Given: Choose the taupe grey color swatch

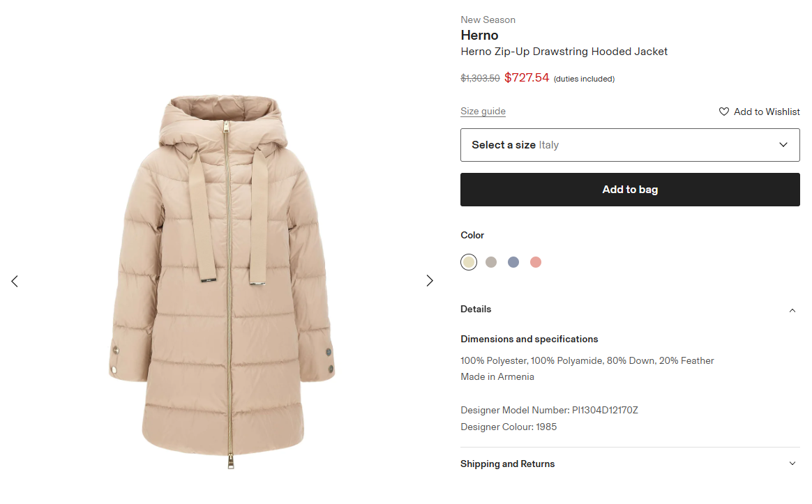Looking at the screenshot, I should coord(491,262).
